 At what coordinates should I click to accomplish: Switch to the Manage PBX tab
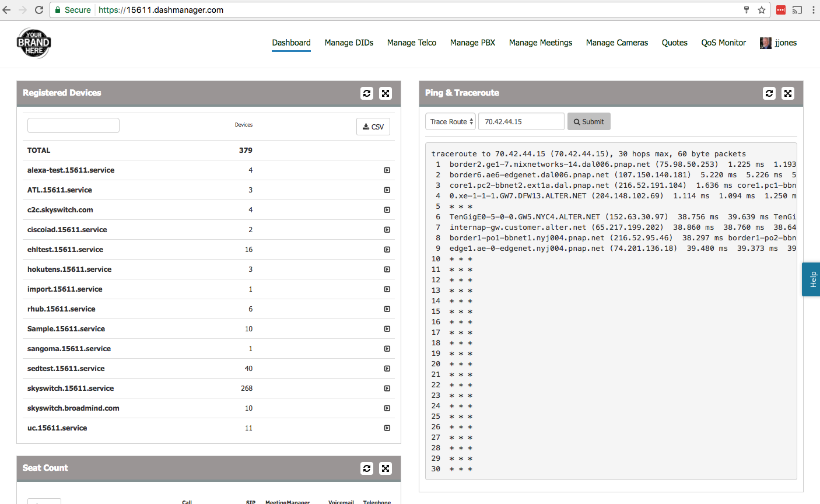[472, 43]
